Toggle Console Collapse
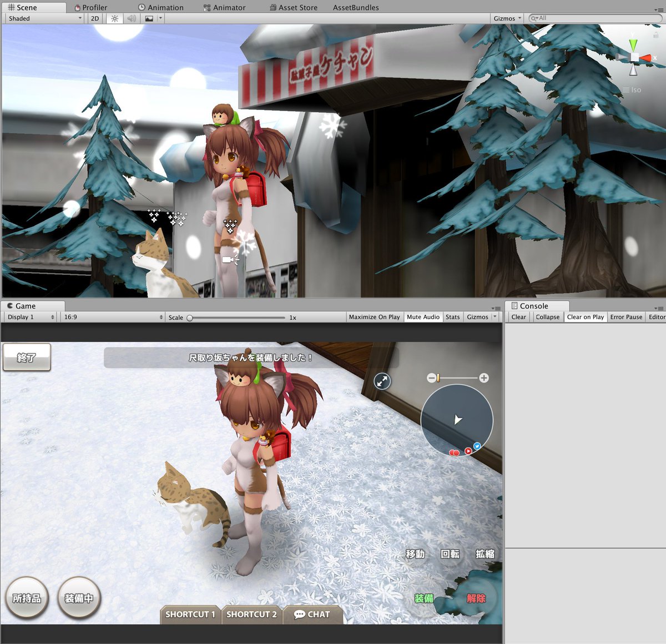Screen dimensions: 666x644 coord(548,317)
